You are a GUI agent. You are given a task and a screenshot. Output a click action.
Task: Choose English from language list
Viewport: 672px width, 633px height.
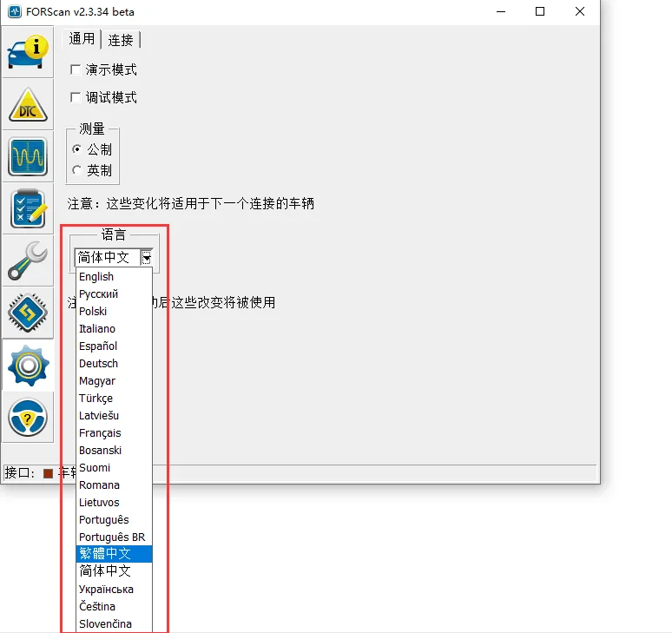[x=114, y=276]
